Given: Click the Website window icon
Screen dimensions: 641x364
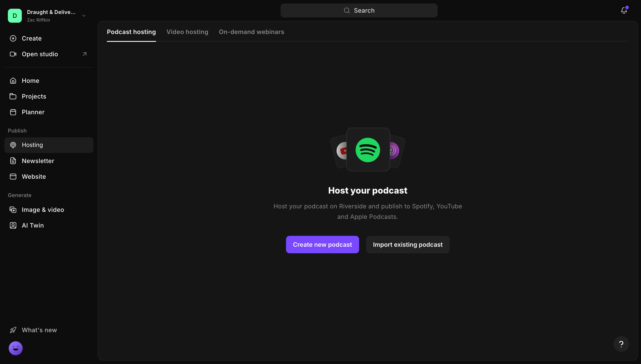Looking at the screenshot, I should 13,177.
